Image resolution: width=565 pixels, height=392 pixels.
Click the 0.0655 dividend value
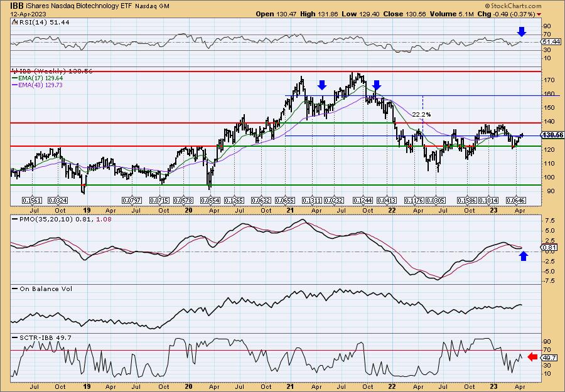[x=285, y=200]
